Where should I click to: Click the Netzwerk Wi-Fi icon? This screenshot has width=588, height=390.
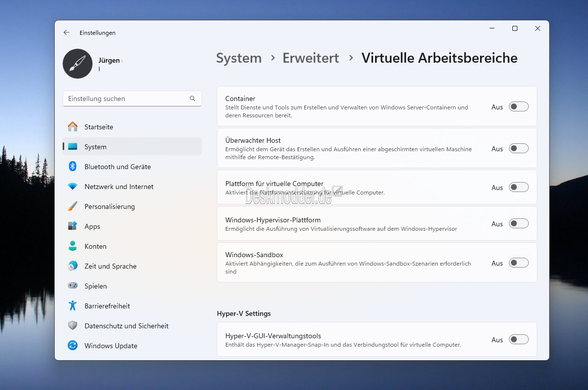(73, 187)
